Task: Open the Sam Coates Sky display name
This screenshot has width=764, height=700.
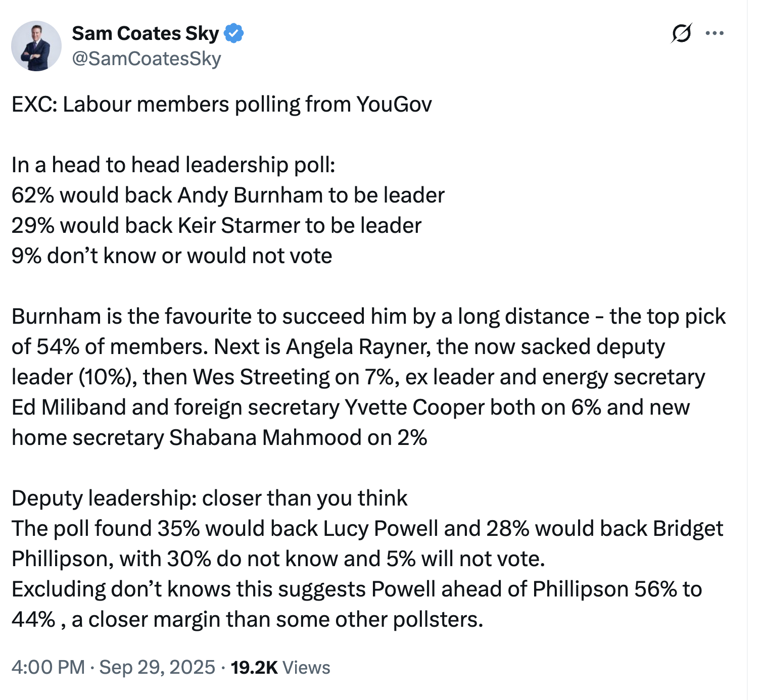Action: pos(146,33)
